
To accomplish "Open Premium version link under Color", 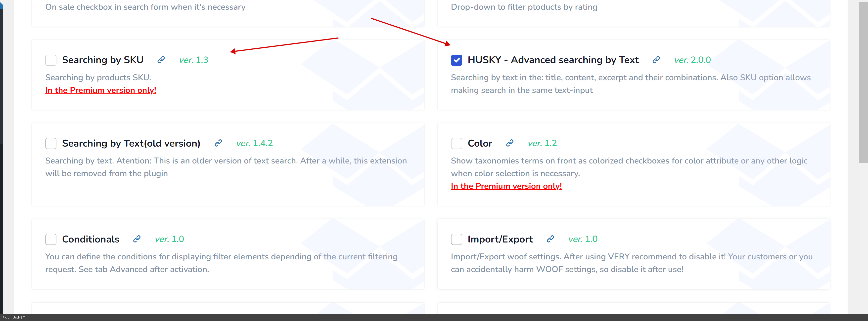I will tap(506, 186).
